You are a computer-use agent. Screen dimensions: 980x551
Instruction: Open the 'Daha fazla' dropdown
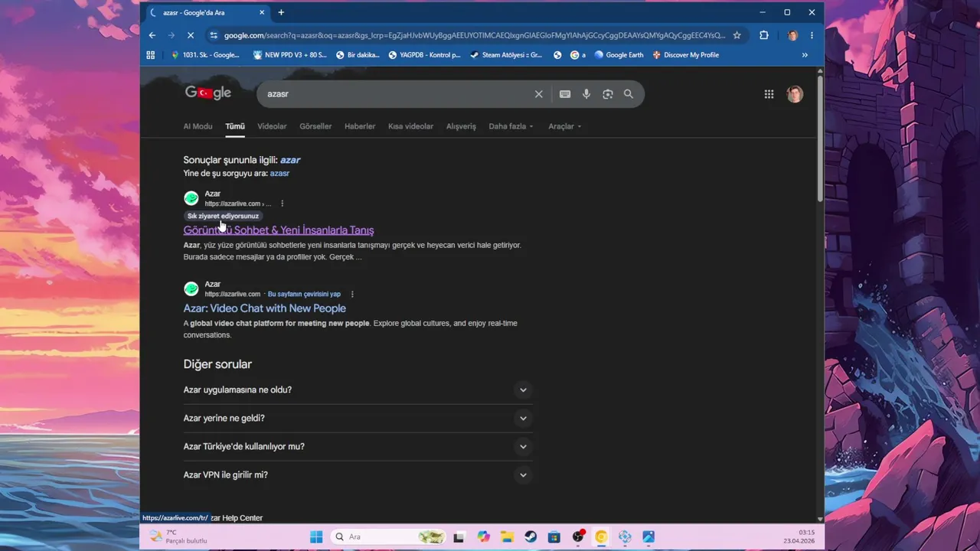click(511, 126)
